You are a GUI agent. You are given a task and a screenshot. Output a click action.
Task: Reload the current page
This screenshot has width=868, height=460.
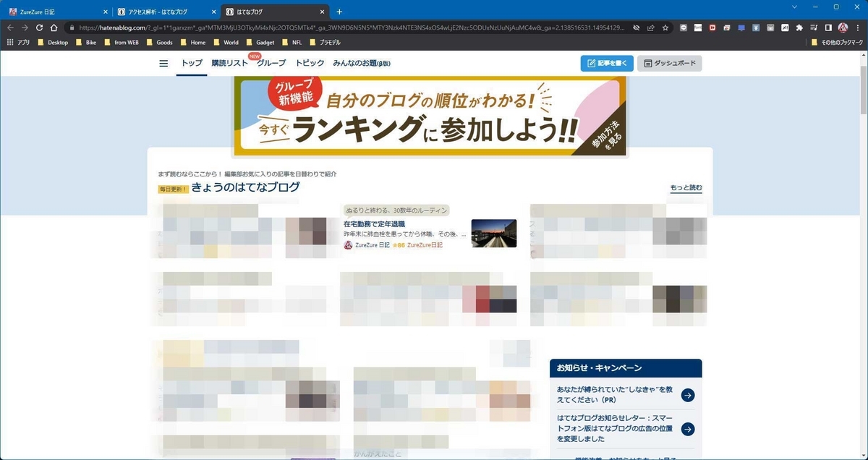coord(39,27)
